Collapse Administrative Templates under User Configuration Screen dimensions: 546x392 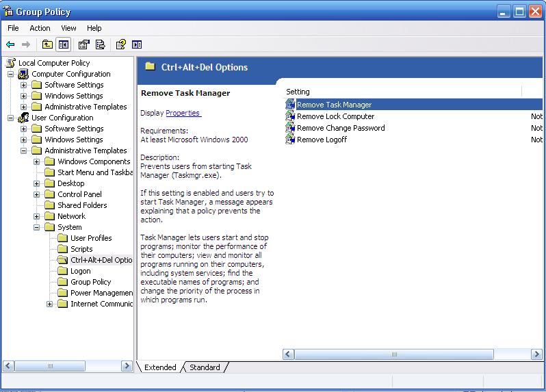[23, 151]
